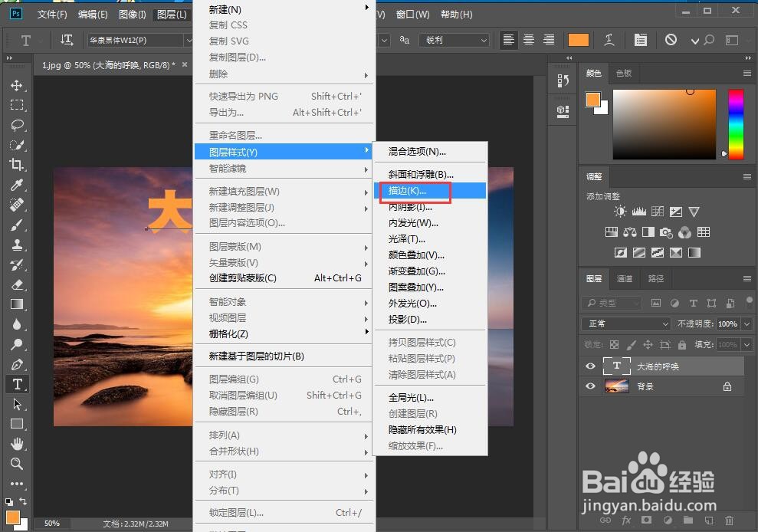The height and width of the screenshot is (532, 758).
Task: Open the Layers panel menu button
Action: [747, 278]
